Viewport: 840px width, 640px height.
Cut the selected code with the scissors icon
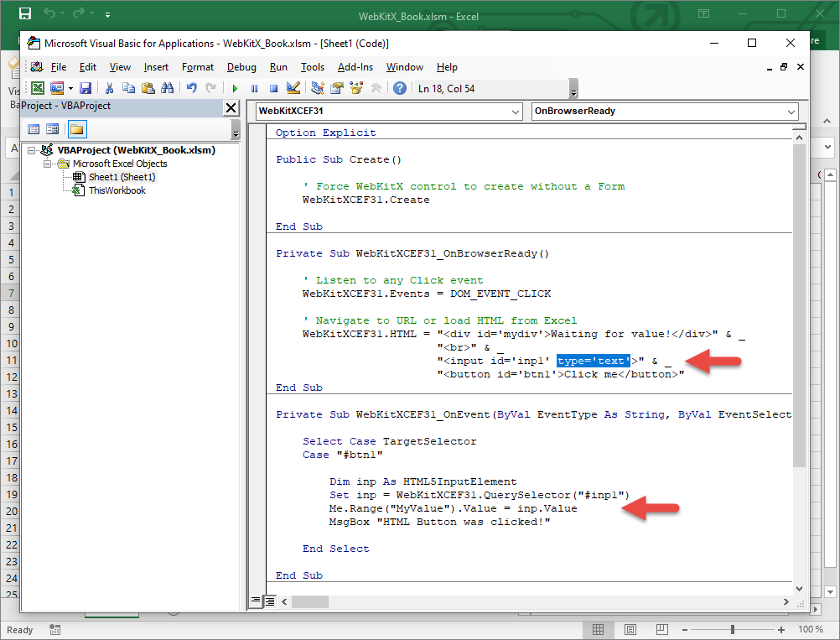109,88
